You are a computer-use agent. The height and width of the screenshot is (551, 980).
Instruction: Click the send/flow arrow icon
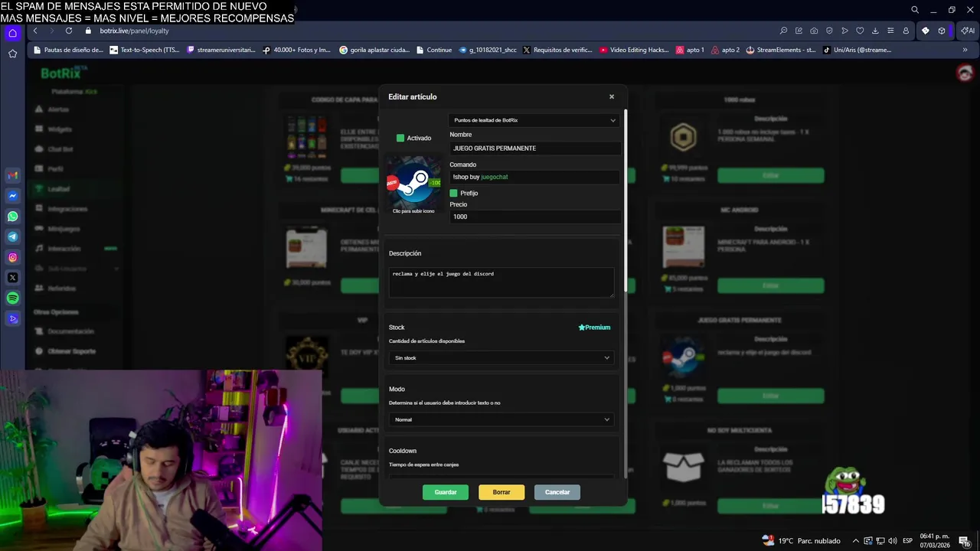(x=844, y=31)
